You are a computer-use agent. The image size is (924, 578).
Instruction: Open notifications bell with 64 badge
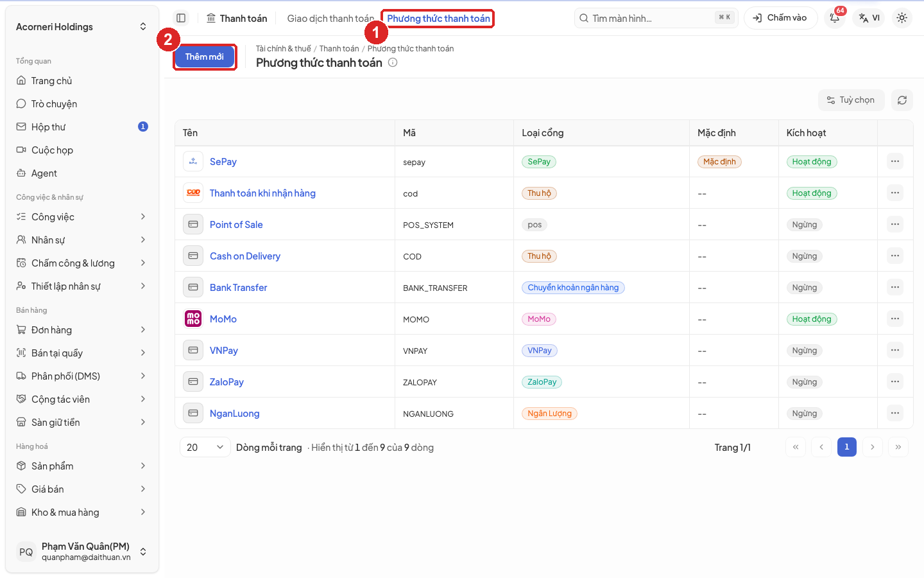click(835, 18)
